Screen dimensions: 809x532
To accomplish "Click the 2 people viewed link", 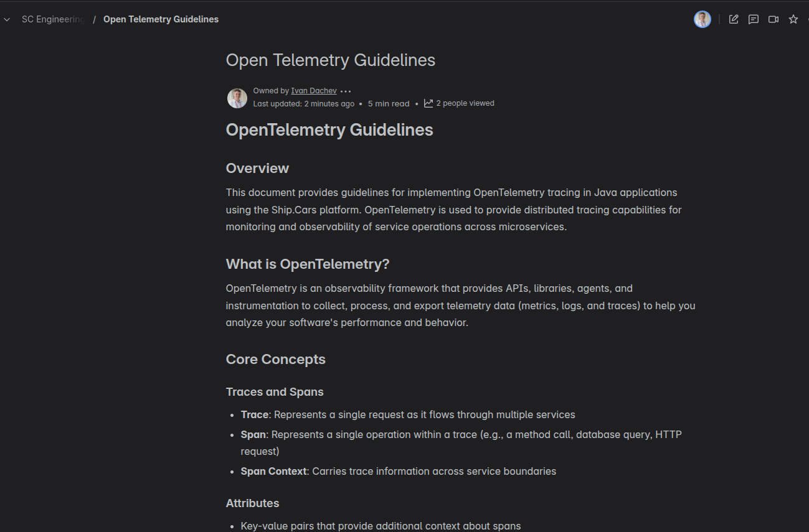I will pyautogui.click(x=465, y=103).
